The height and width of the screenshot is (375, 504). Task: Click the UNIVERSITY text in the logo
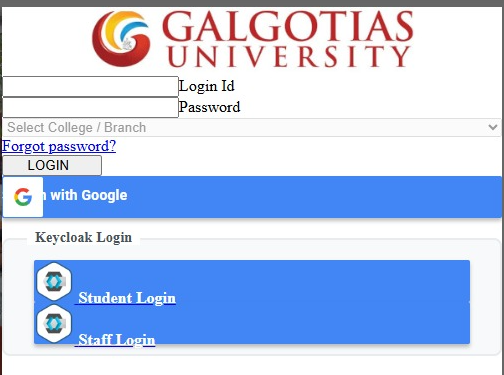pyautogui.click(x=289, y=56)
